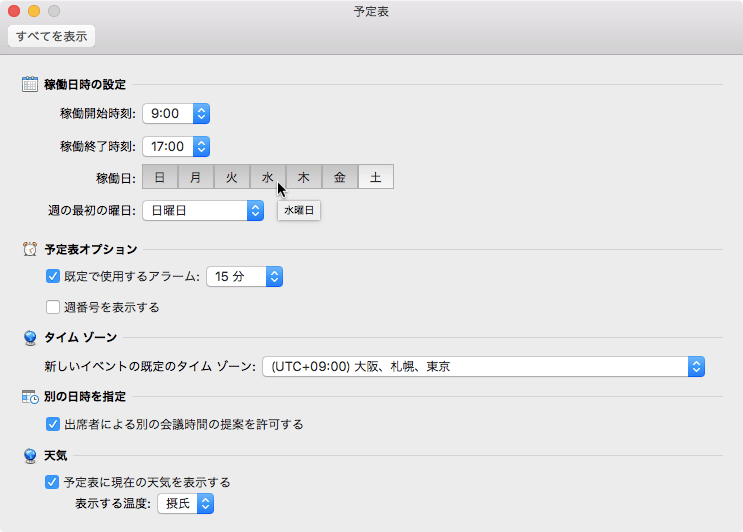Uncheck 予定表に現在の天気を表示する checkbox
This screenshot has height=532, width=743.
click(52, 482)
